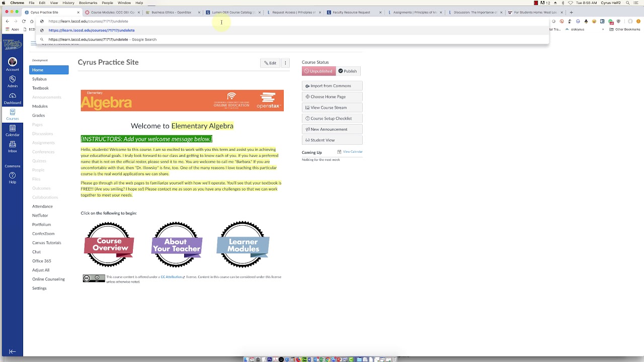
Task: Click Choose Home Page
Action: click(332, 97)
